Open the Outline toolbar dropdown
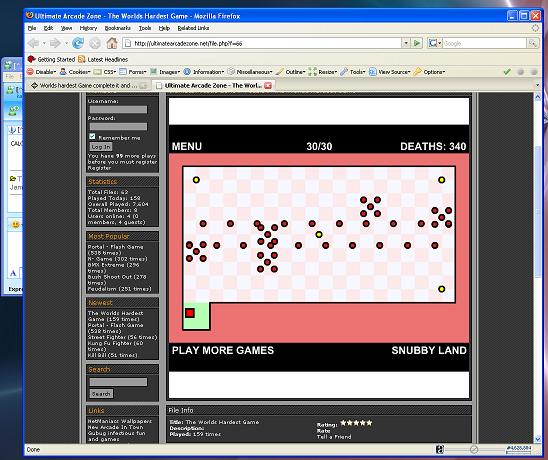 [x=291, y=72]
